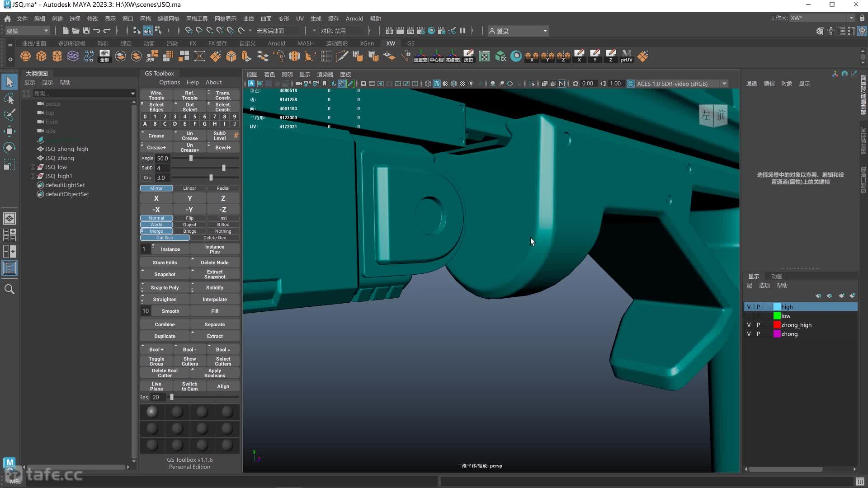This screenshot has width=868, height=488.
Task: Click the pause Viewport 2.0 icon
Action: 462,31
